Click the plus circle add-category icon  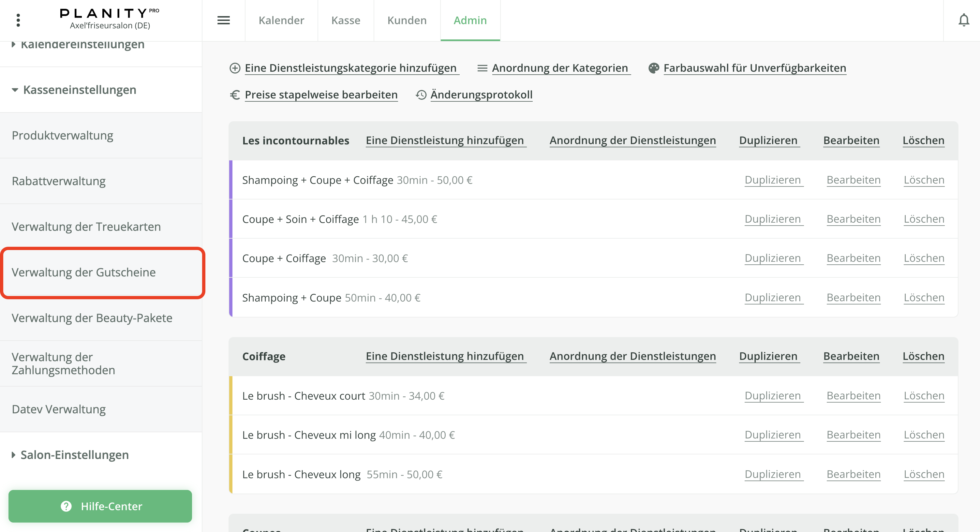point(235,68)
